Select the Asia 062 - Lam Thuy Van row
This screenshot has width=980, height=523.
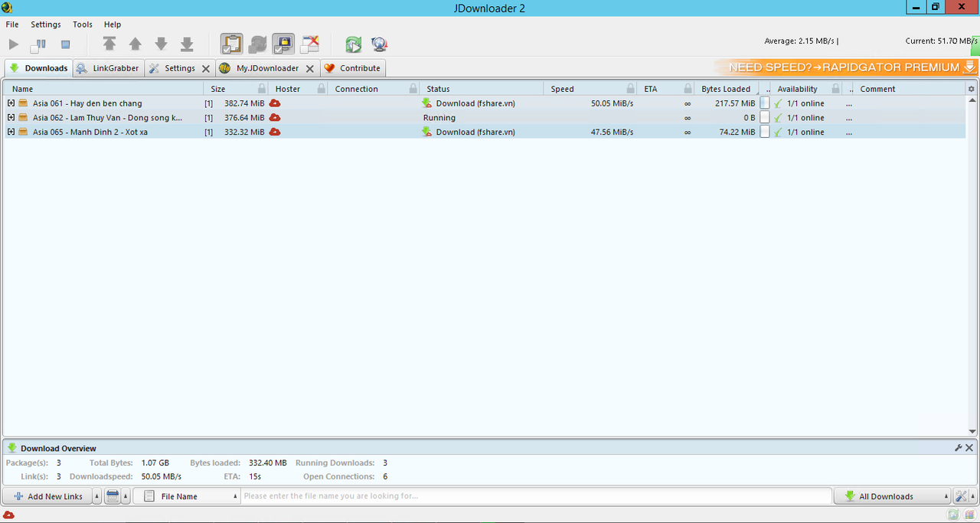[484, 118]
